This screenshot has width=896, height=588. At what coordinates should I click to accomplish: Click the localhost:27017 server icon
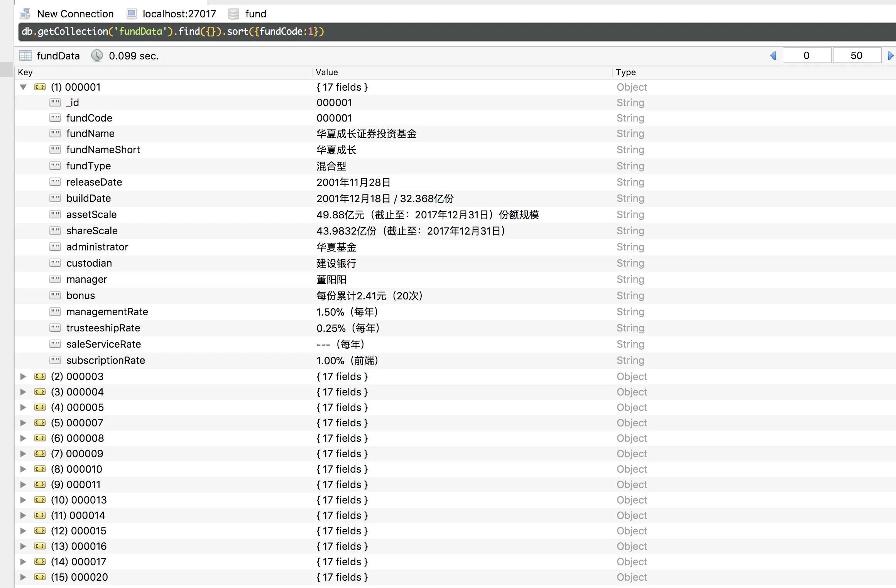tap(132, 14)
